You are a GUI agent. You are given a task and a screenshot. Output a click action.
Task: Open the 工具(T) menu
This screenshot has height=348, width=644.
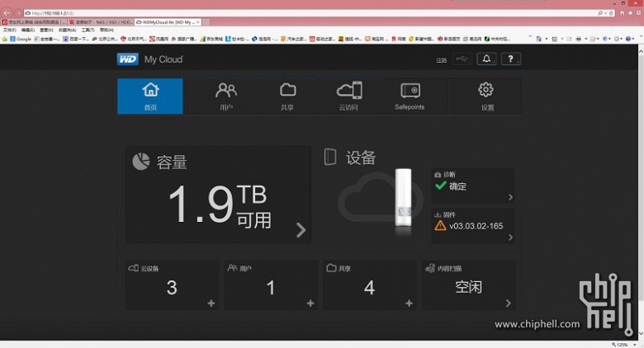click(x=88, y=31)
